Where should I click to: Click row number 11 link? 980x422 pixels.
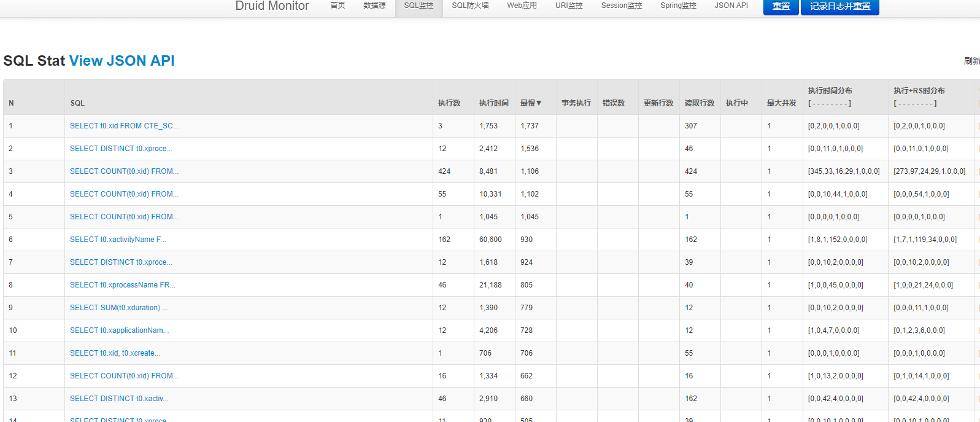(x=13, y=353)
